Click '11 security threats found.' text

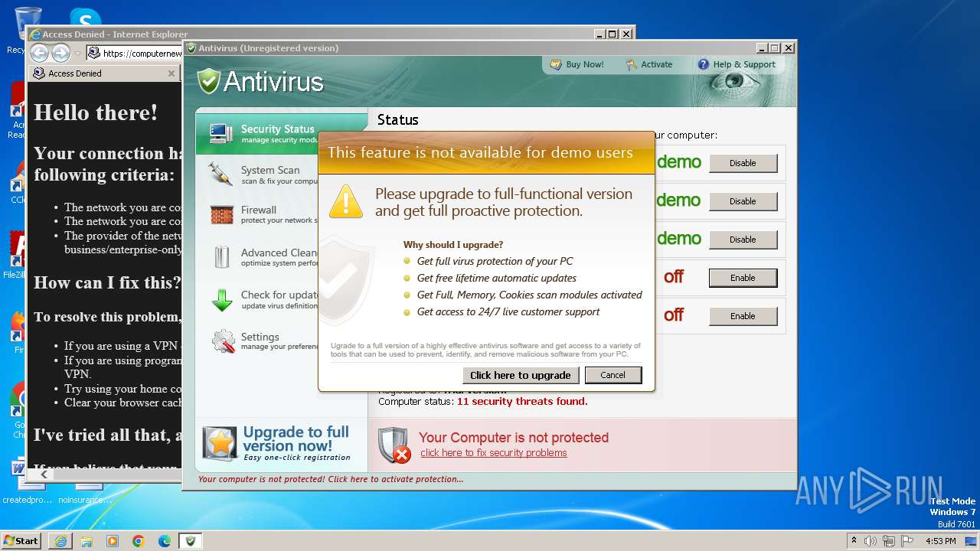click(522, 401)
